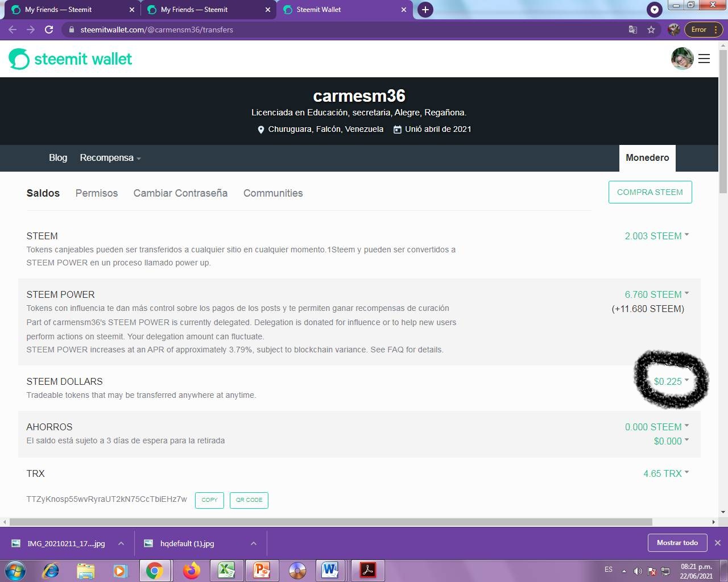
Task: Open Windows Explorer from the taskbar
Action: (x=85, y=570)
